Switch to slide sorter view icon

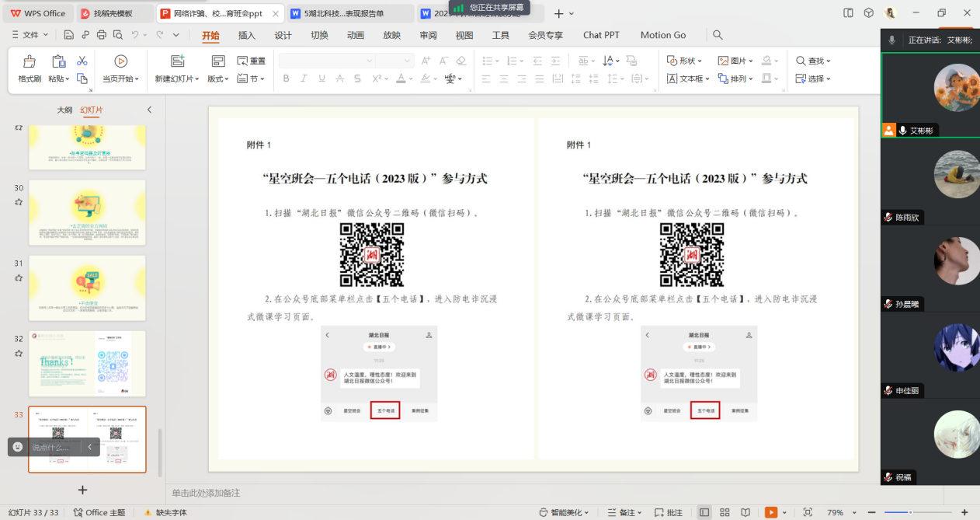[x=725, y=512]
